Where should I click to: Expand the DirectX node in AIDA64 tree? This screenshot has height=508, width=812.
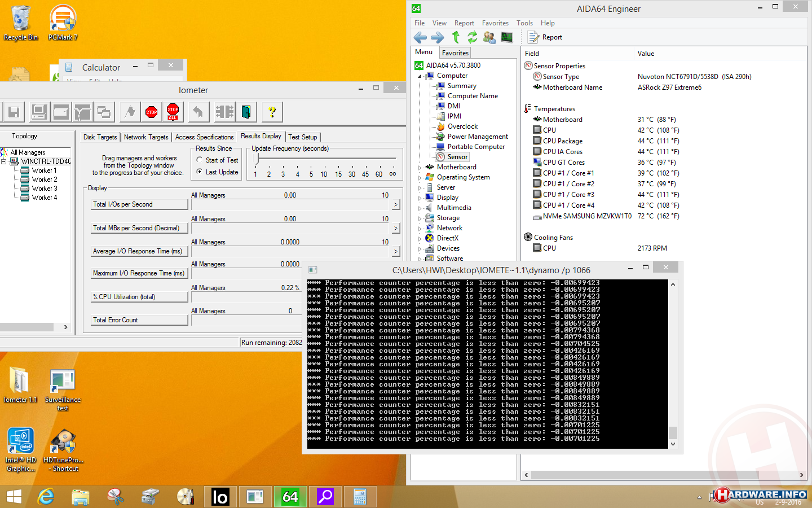[x=420, y=239]
